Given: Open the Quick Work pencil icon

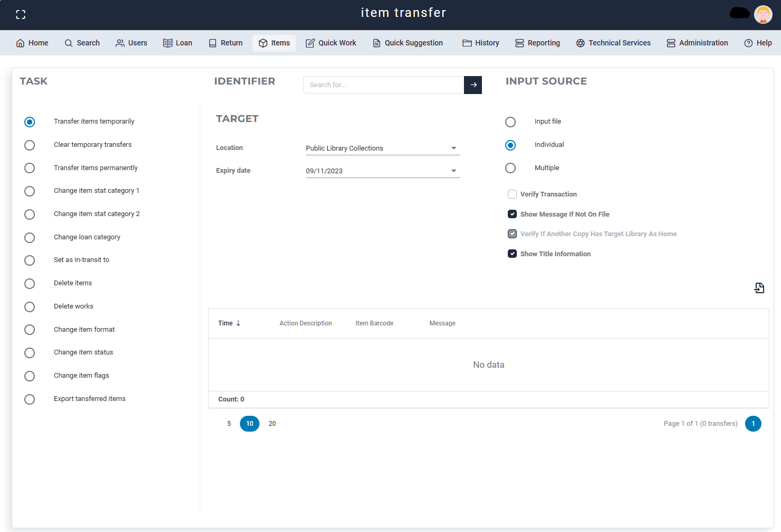Looking at the screenshot, I should point(311,43).
